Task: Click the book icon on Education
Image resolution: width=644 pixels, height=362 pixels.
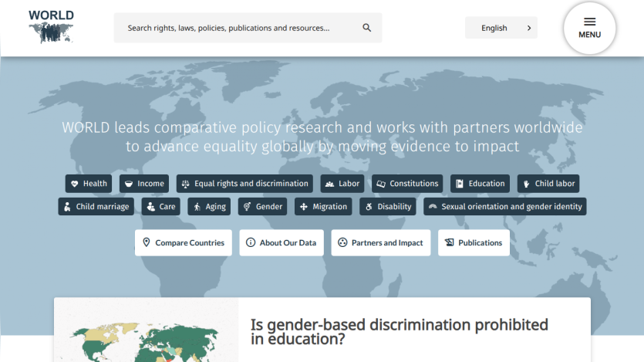Action: point(460,184)
